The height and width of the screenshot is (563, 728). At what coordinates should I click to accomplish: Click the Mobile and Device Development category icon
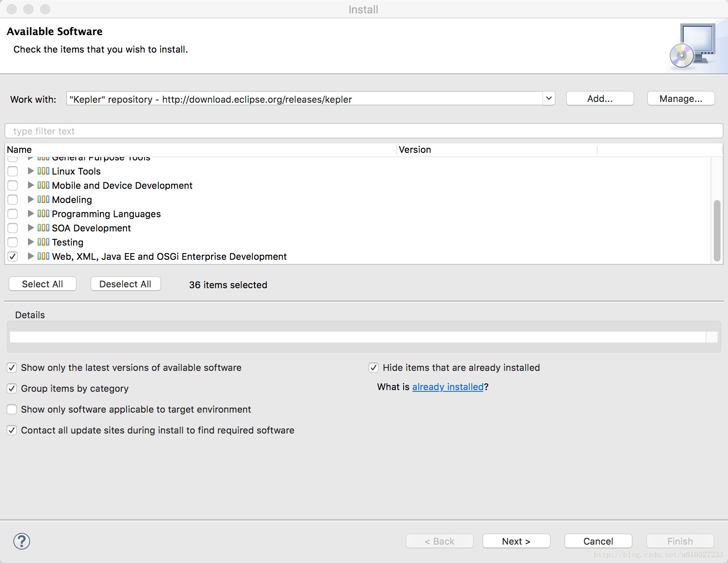tap(43, 185)
